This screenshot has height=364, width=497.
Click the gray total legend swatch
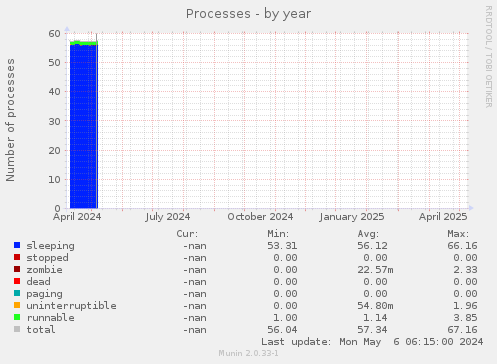(x=17, y=329)
